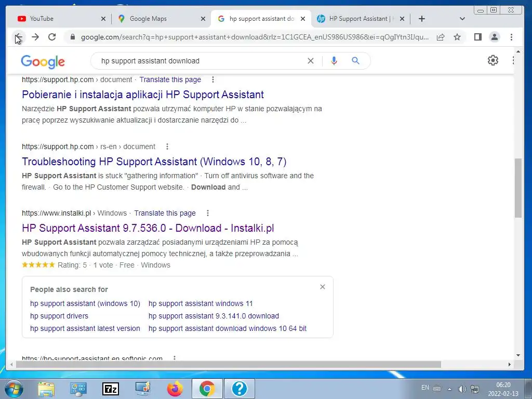Launch 7-Zip from taskbar

pos(111,389)
